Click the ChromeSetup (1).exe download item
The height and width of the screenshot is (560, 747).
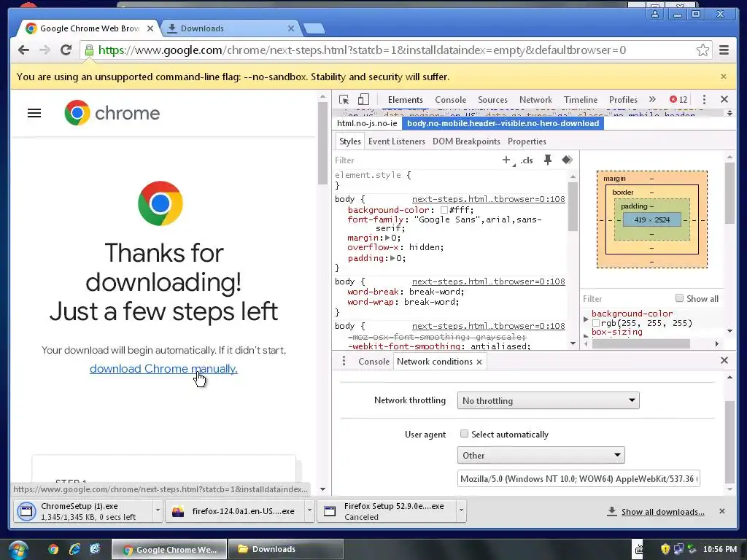(x=82, y=511)
